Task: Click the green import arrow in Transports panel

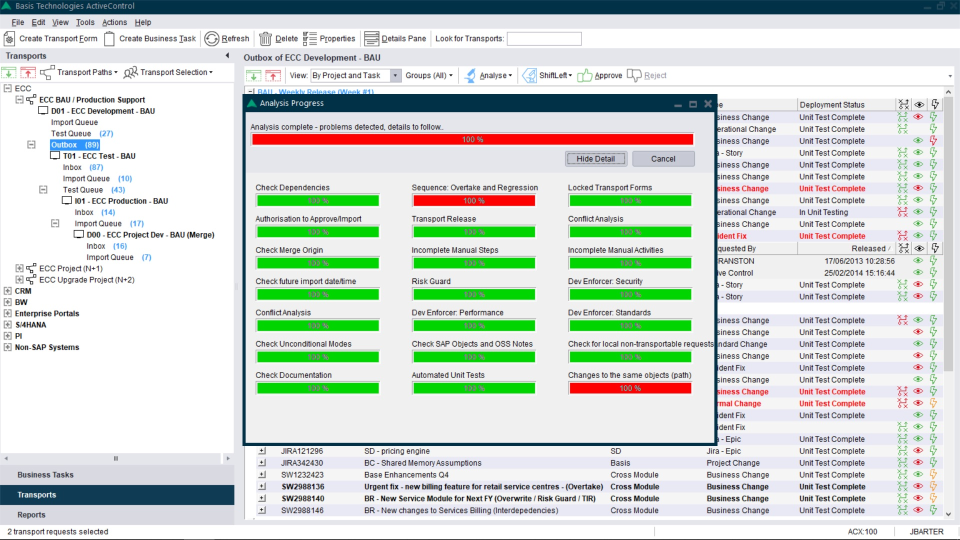Action: (9, 73)
